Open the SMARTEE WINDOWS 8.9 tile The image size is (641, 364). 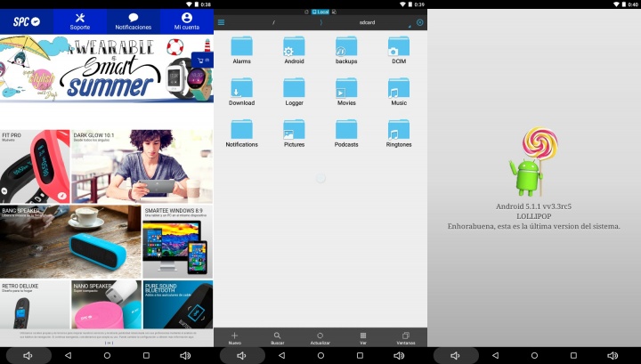177,242
